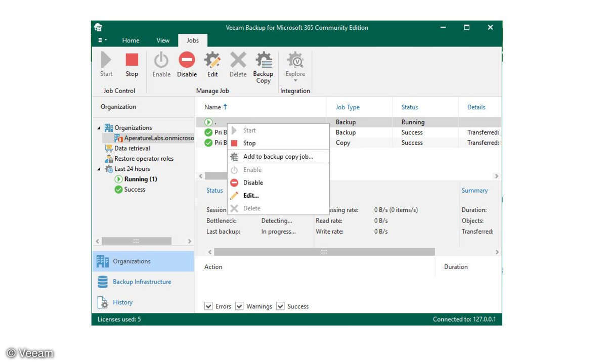Switch to the View ribbon tab
The height and width of the screenshot is (364, 607).
point(163,40)
